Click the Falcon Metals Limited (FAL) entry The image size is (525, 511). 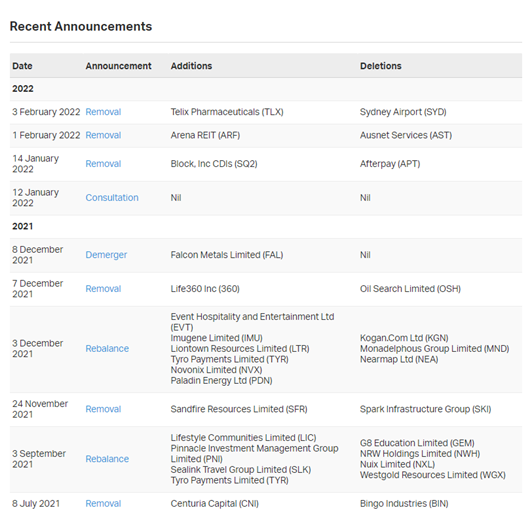[227, 255]
